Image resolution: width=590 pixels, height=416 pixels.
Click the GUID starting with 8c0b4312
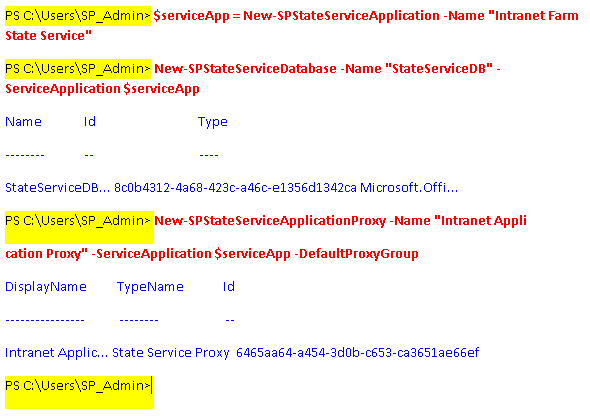(235, 187)
